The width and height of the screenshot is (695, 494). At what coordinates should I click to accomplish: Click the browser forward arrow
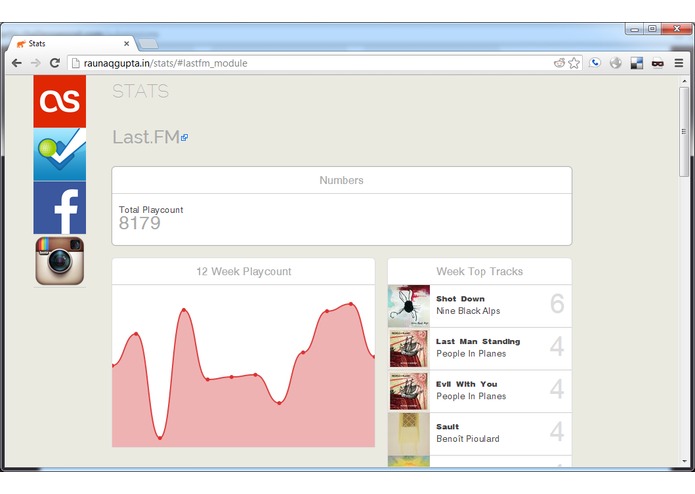[35, 63]
